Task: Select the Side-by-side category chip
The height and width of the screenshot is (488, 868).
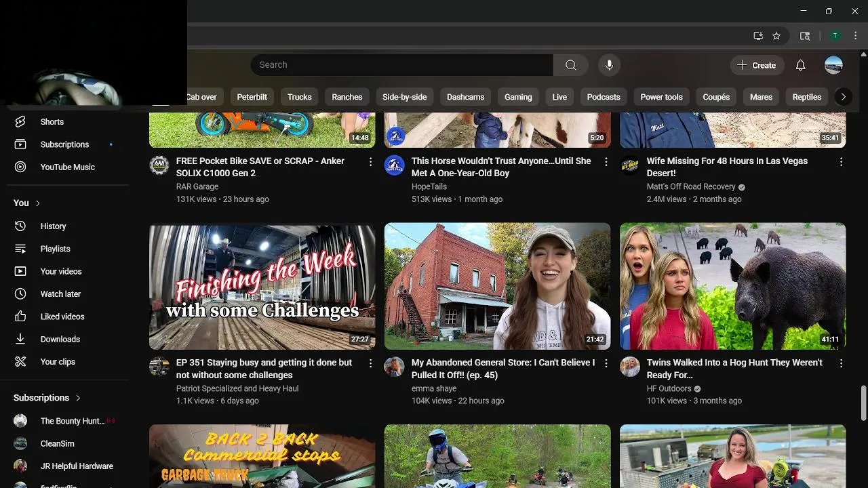Action: tap(404, 97)
